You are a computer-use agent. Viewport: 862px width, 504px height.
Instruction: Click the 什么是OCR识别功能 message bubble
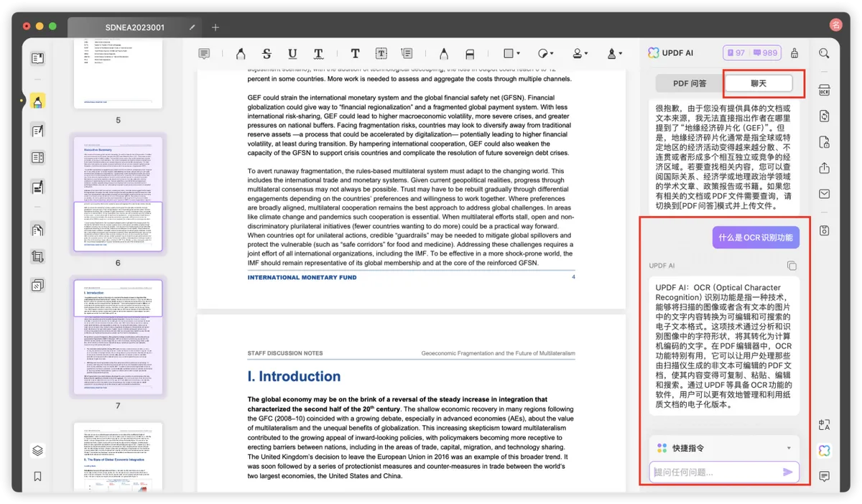(x=756, y=238)
